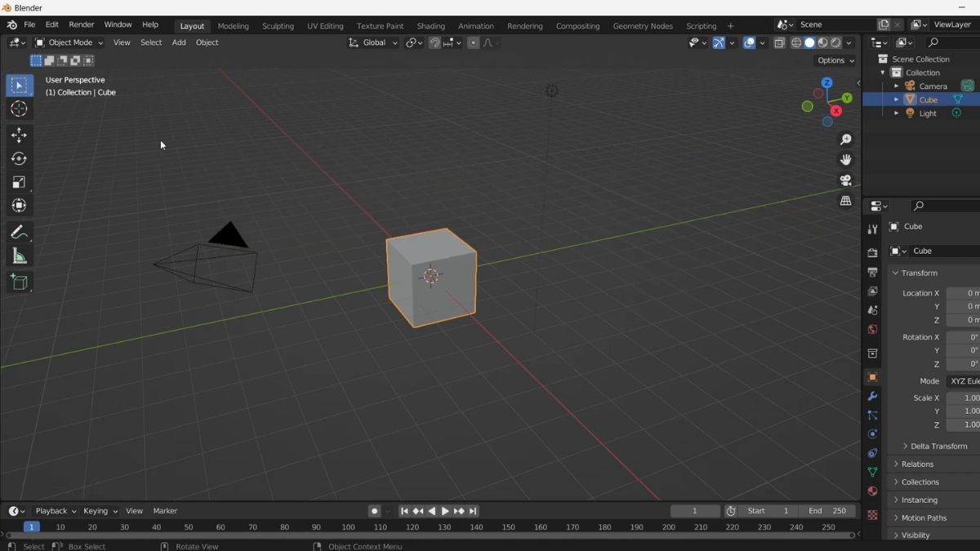Open the Modifier wrench properties tab
Screen dimensions: 980x551
[872, 396]
